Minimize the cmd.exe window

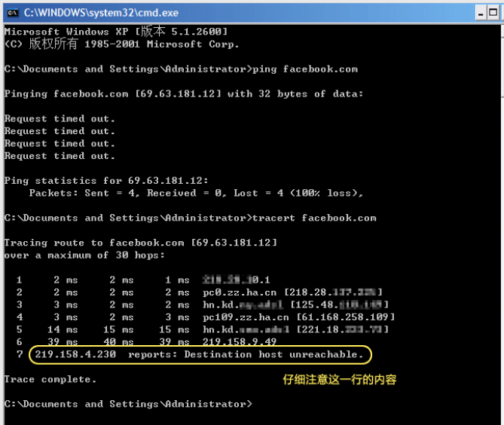pos(481,13)
